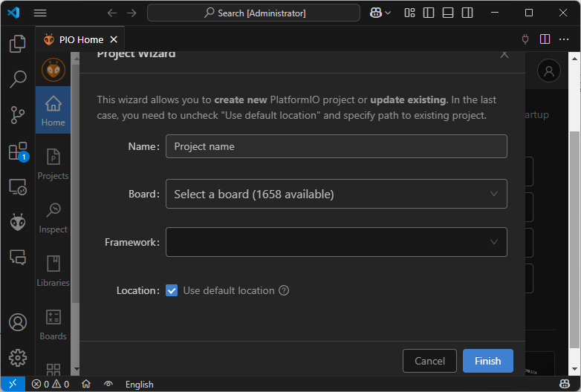This screenshot has height=392, width=581.
Task: Click PlatformIO Home icon in status bar
Action: pos(86,385)
